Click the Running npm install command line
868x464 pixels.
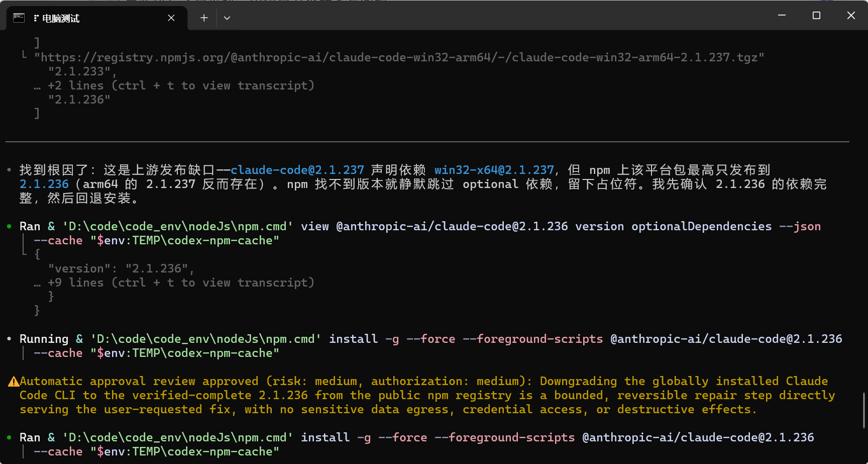pos(430,339)
